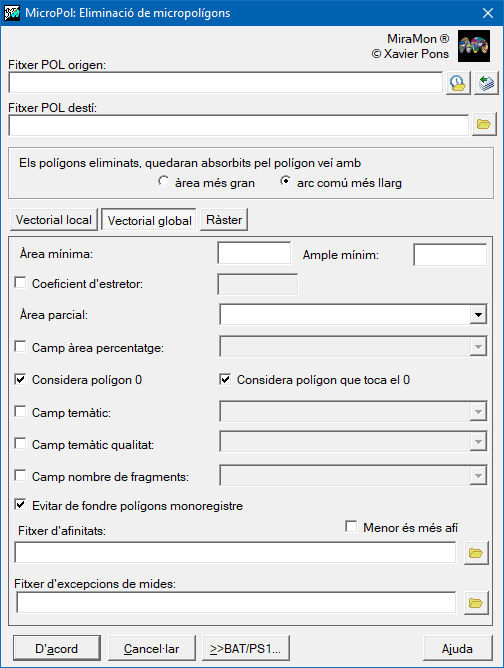Select the 'àrea més gran' radio option
Screen dimensions: 504x668
pyautogui.click(x=163, y=181)
